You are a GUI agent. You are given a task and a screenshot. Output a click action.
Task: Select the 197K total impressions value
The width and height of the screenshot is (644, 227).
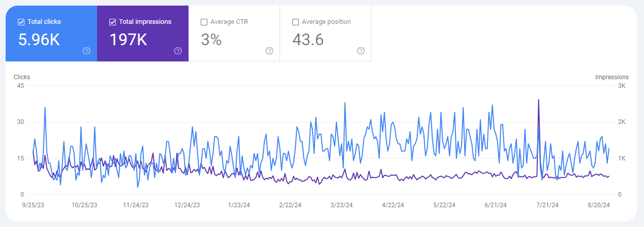point(128,40)
